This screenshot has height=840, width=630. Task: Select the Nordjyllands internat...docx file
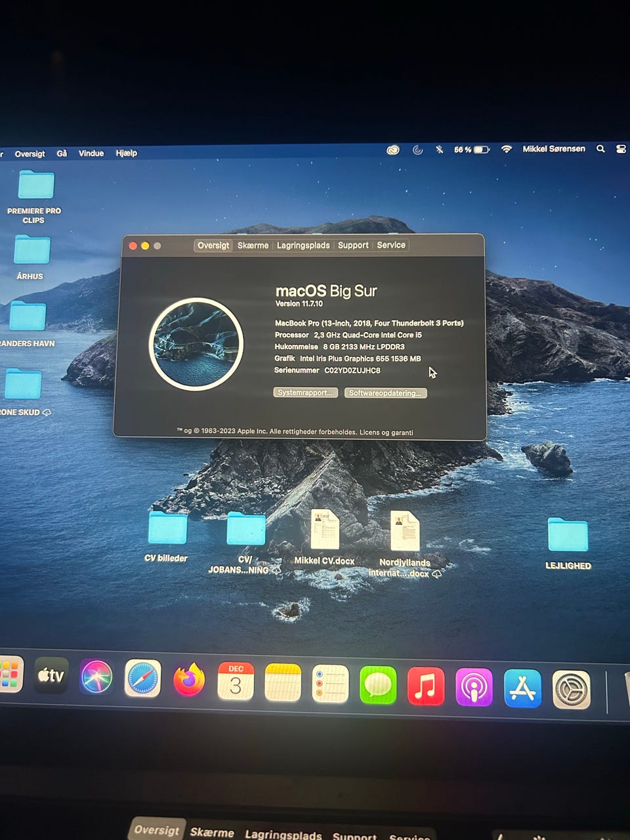(404, 531)
